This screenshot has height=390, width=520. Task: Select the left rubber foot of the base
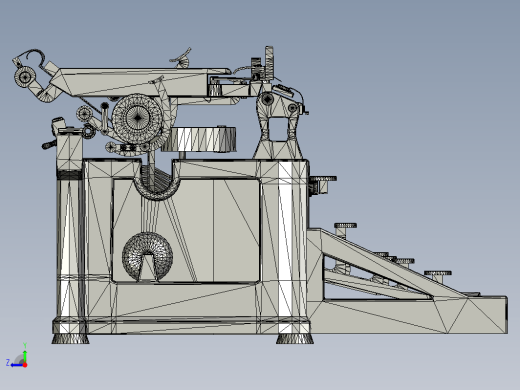pyautogui.click(x=70, y=338)
